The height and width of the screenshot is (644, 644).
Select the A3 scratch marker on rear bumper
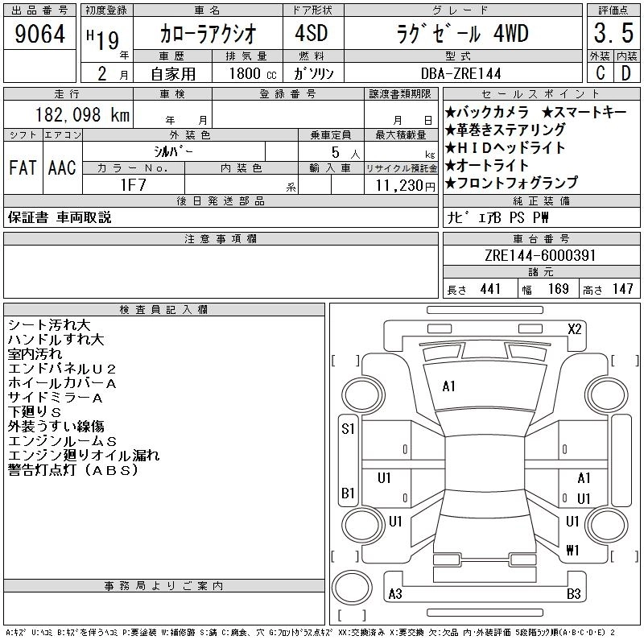395,594
